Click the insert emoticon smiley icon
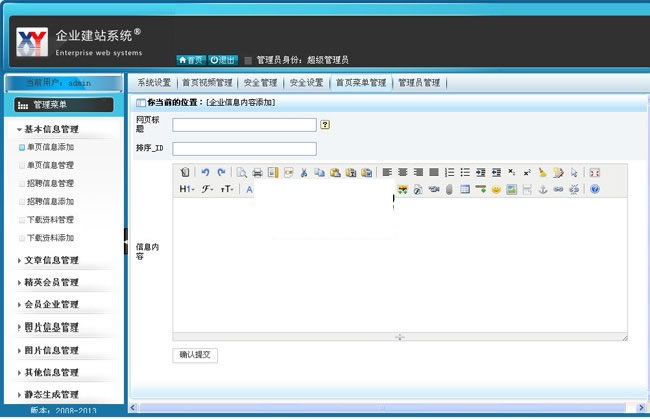The width and height of the screenshot is (650, 419). click(496, 189)
